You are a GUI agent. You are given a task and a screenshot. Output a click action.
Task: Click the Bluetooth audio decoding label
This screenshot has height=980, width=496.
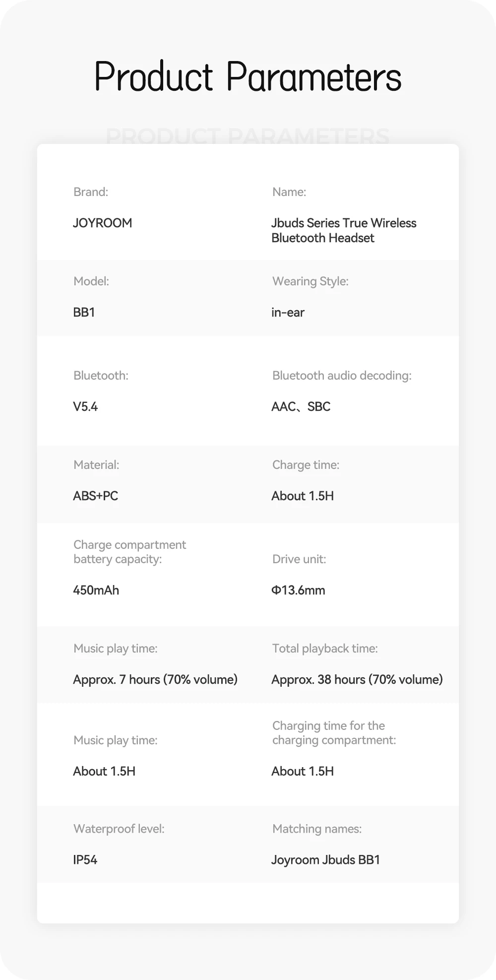(342, 376)
